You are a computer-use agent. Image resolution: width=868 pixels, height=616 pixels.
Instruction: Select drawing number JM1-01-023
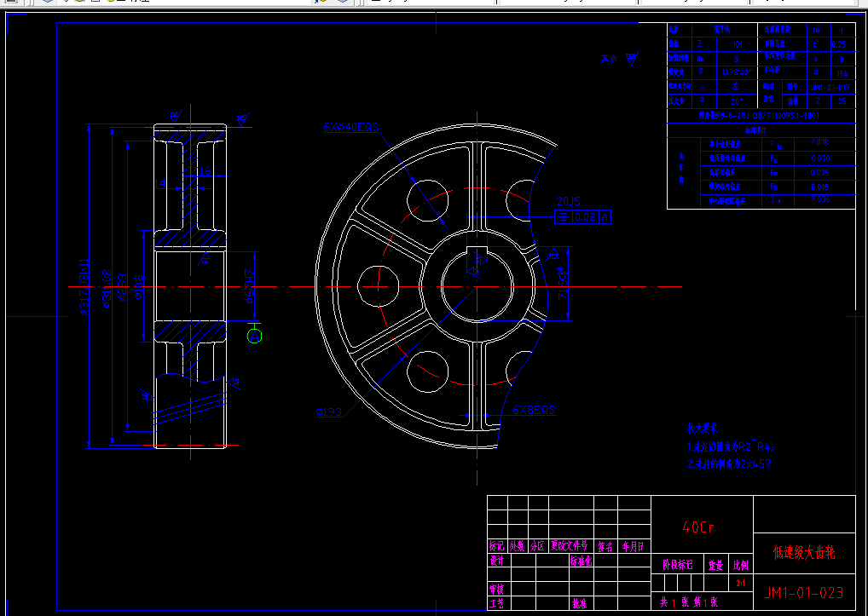804,593
